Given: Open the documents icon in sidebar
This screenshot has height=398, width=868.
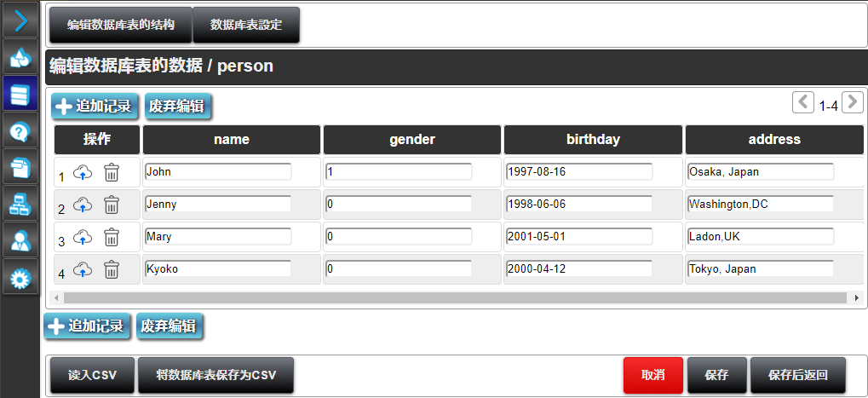Looking at the screenshot, I should tap(20, 167).
